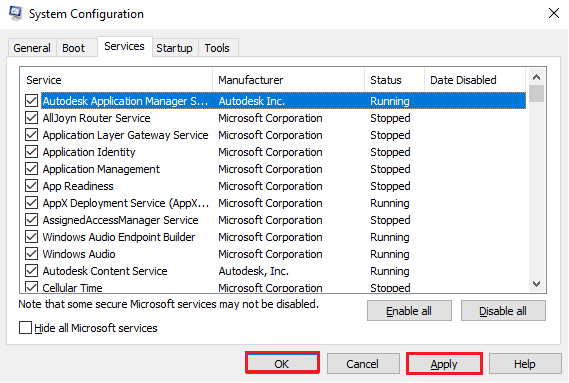
Task: Uncheck the AllJoyn Router Service checkbox
Action: [x=32, y=118]
